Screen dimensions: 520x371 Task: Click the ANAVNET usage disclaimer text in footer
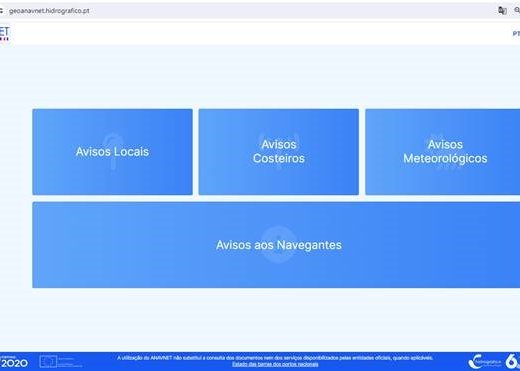[275, 358]
